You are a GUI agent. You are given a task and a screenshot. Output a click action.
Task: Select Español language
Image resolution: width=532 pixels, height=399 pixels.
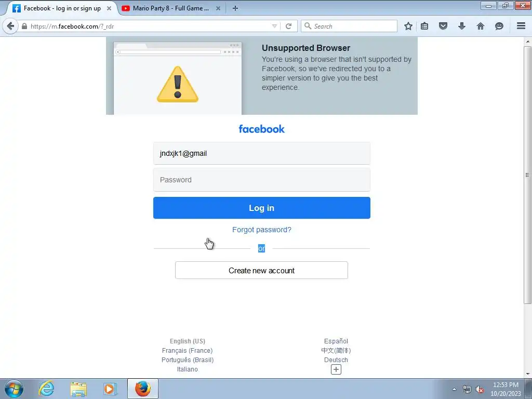coord(336,341)
